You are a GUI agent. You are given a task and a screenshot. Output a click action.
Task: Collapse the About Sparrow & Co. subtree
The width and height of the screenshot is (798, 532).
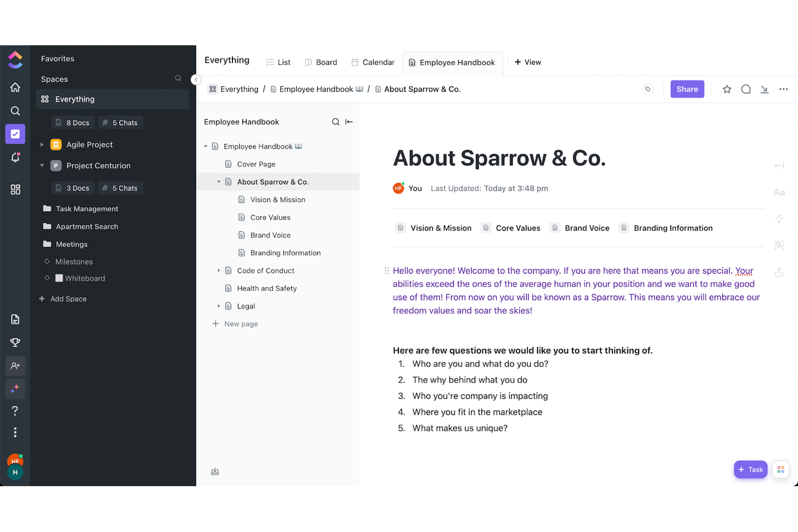click(219, 182)
